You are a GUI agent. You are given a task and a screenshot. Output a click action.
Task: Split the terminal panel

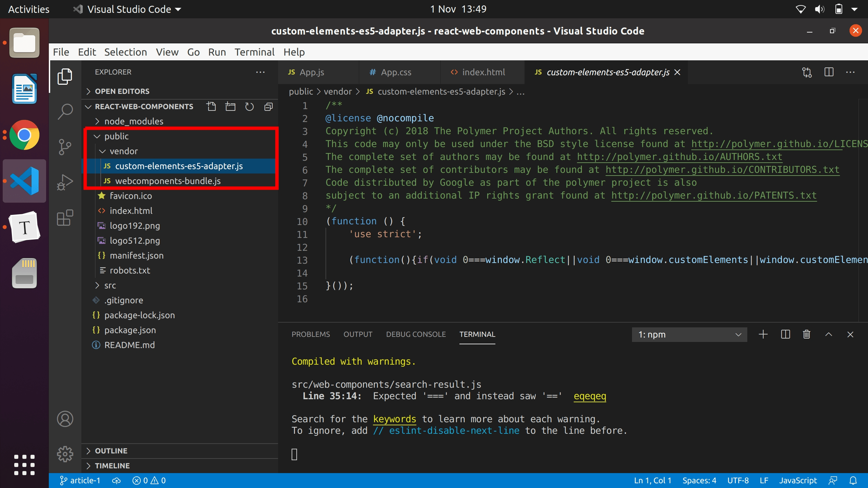[x=785, y=334]
